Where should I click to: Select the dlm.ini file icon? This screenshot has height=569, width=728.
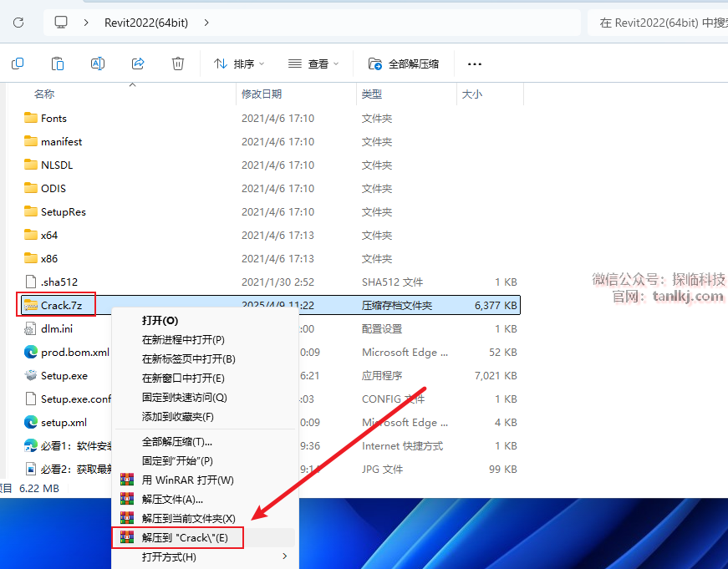[x=30, y=328]
